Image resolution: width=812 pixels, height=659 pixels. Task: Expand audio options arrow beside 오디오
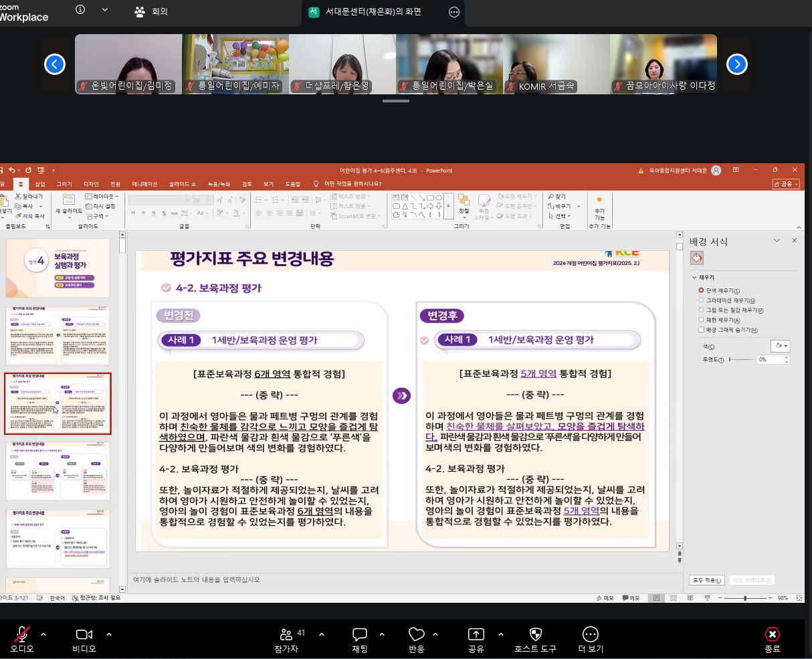coord(43,634)
